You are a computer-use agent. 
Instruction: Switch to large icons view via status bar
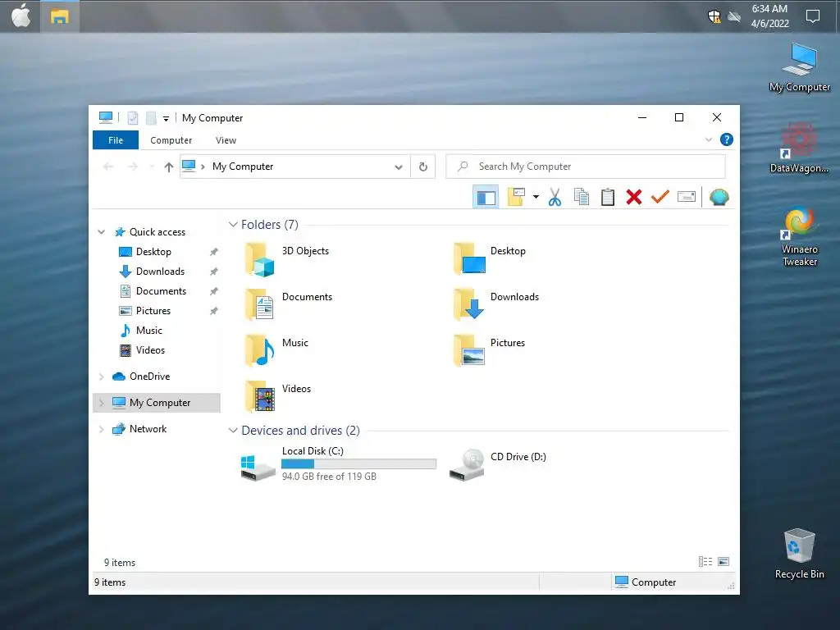click(x=724, y=561)
